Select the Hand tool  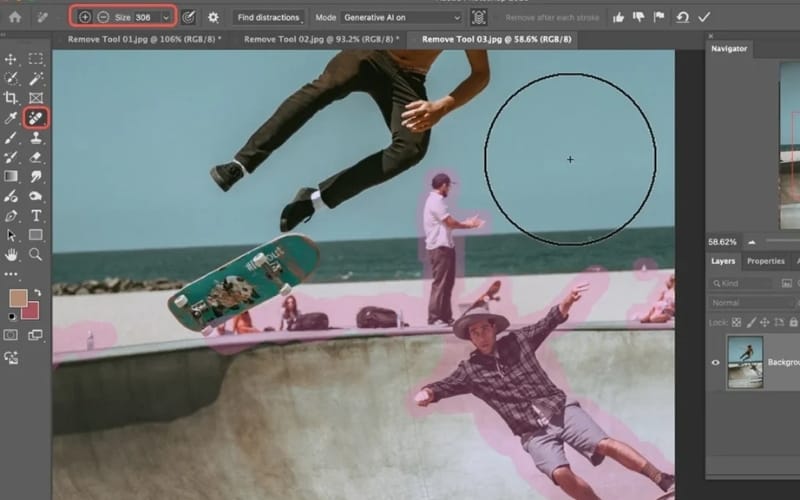(x=11, y=255)
